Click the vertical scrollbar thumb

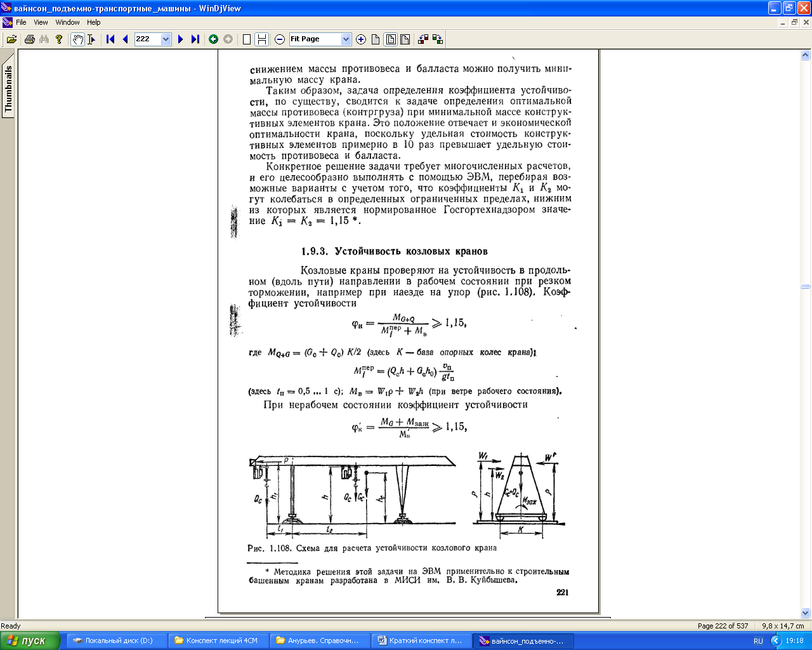pos(806,287)
